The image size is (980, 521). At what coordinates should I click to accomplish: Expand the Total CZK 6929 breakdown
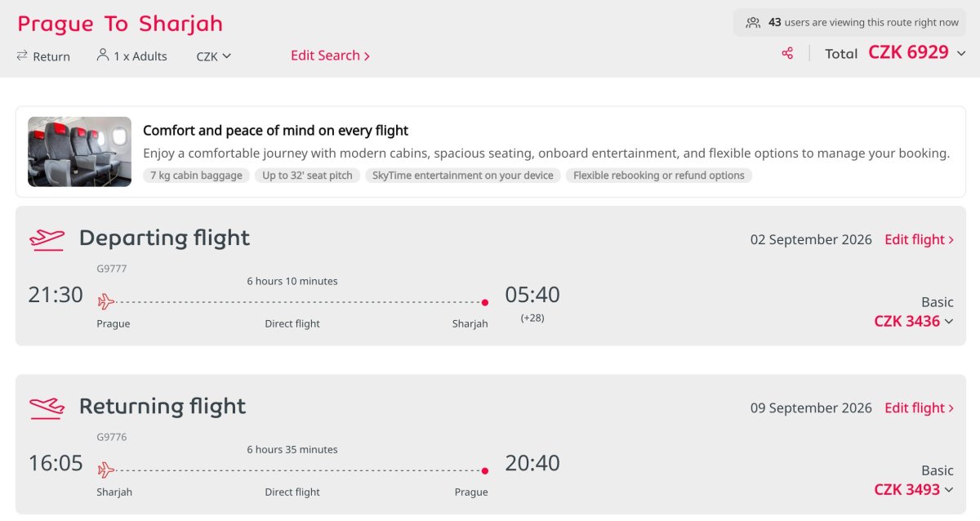pos(961,53)
